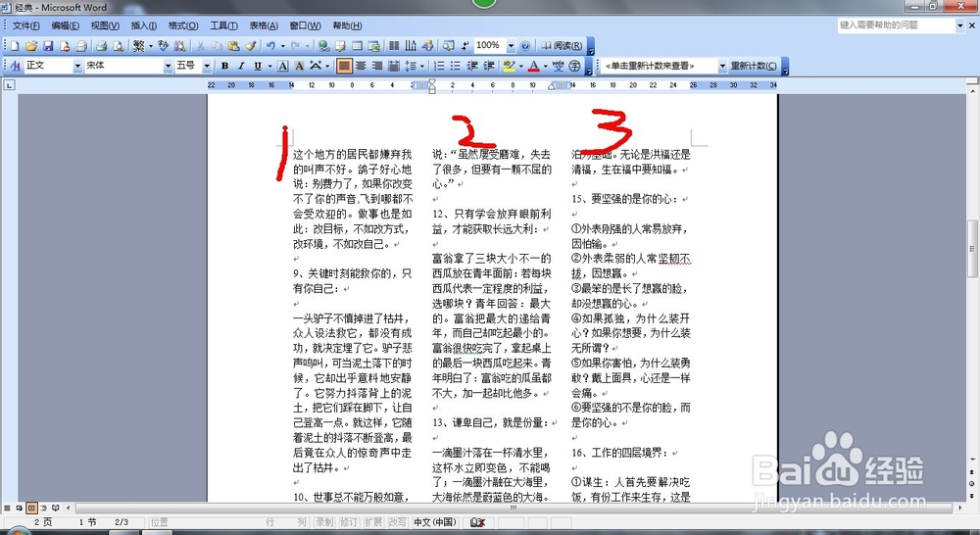Viewport: 980px width, 535px height.
Task: Create a new blank document
Action: (x=15, y=46)
